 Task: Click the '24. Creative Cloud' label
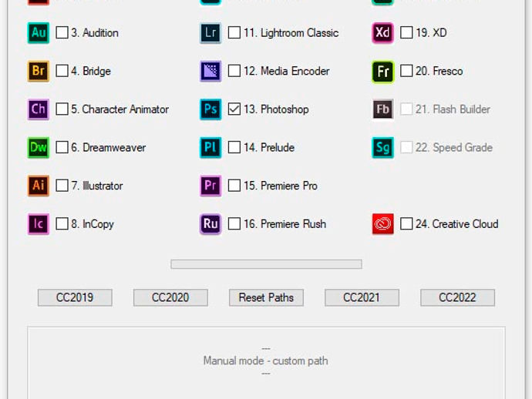pyautogui.click(x=457, y=224)
